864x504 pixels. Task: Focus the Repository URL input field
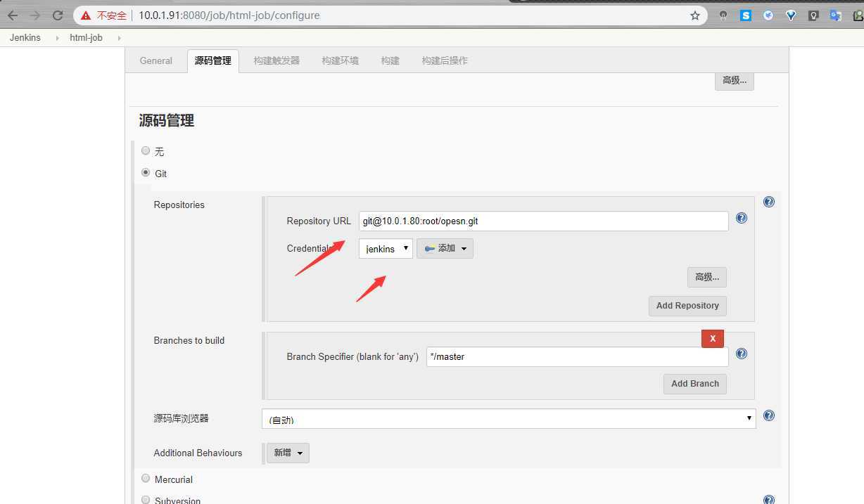(544, 221)
